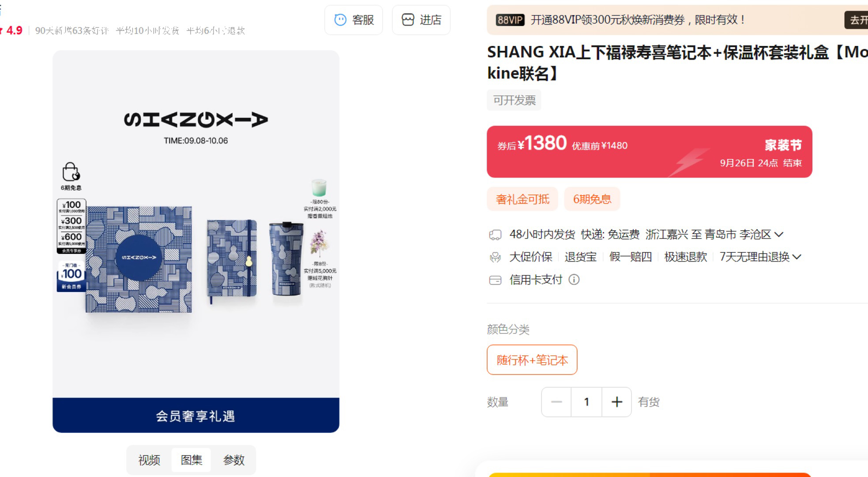Decrease quantity with minus button
The height and width of the screenshot is (477, 868).
coord(556,402)
